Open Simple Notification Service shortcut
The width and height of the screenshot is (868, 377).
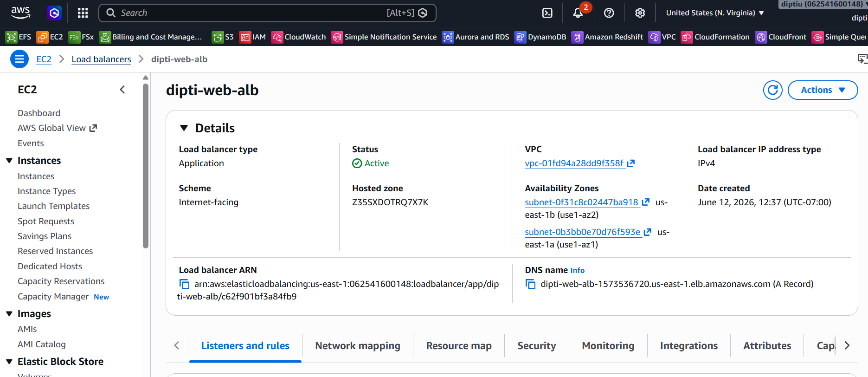pyautogui.click(x=384, y=37)
